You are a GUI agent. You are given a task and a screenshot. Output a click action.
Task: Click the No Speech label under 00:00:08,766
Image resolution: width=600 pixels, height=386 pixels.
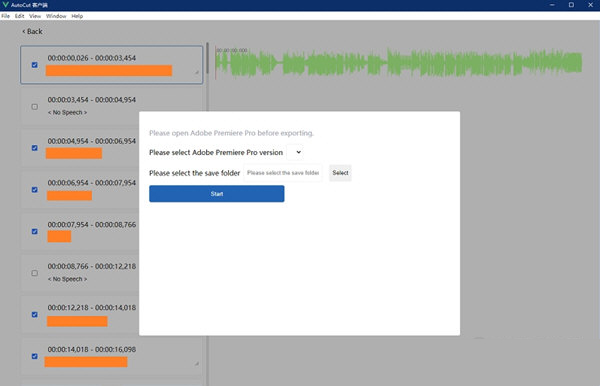pos(67,279)
